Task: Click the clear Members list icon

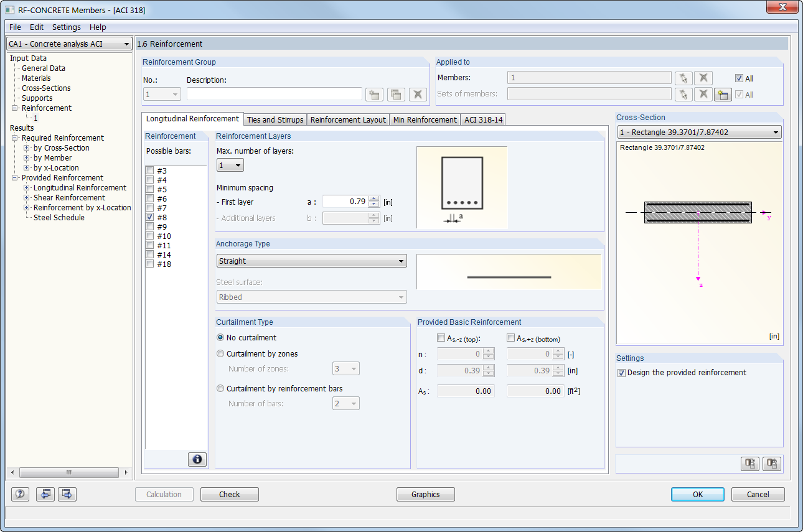Action: pos(703,78)
